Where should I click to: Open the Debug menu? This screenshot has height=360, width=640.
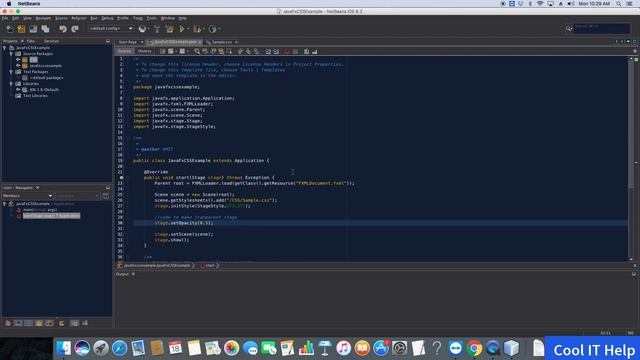point(107,18)
